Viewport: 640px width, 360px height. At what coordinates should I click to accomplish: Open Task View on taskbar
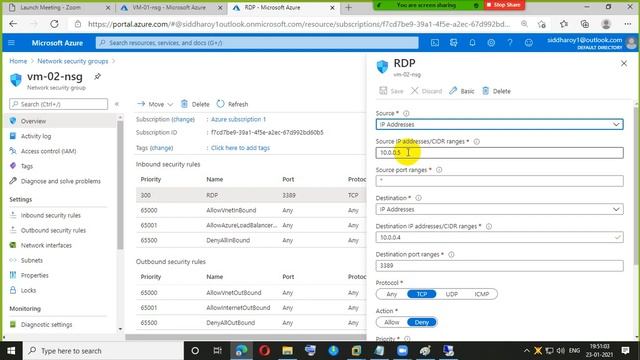point(218,351)
